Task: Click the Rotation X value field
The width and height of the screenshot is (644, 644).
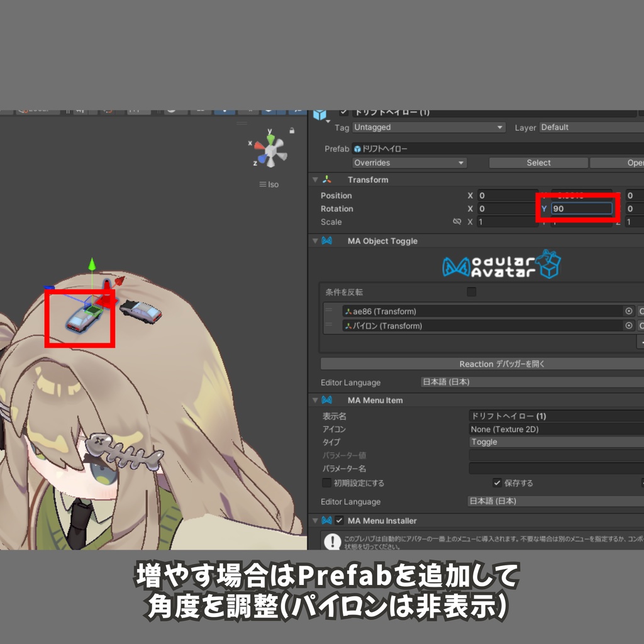Action: click(508, 209)
